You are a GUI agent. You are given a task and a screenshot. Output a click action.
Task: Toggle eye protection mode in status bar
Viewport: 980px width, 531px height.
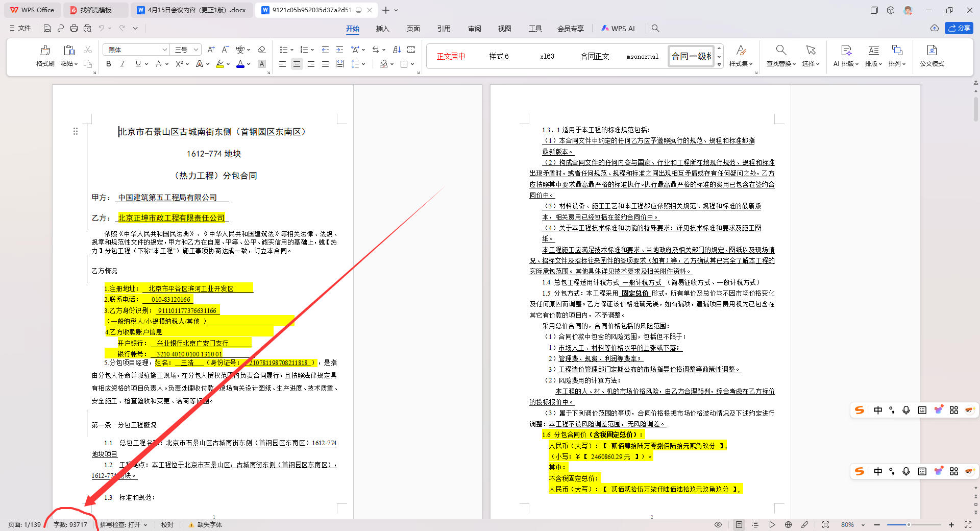[718, 525]
